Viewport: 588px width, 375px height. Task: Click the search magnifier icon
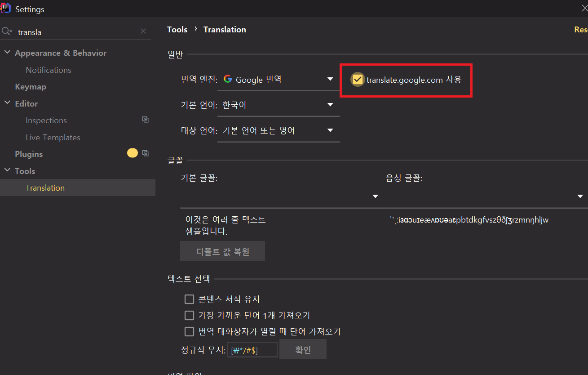click(6, 31)
